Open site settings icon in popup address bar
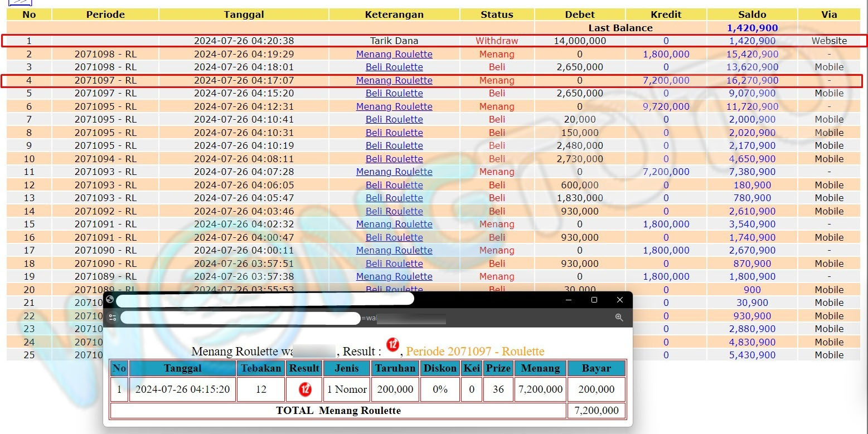This screenshot has width=868, height=434. pos(113,318)
